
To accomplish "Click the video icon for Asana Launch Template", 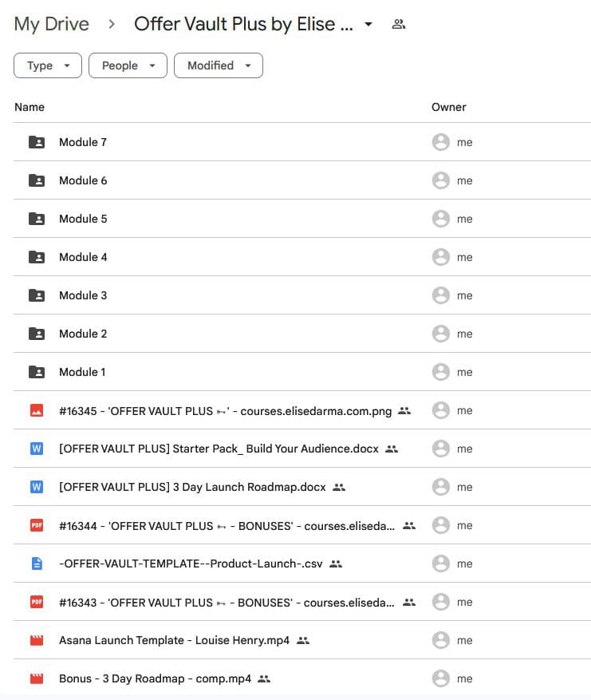I will [37, 640].
